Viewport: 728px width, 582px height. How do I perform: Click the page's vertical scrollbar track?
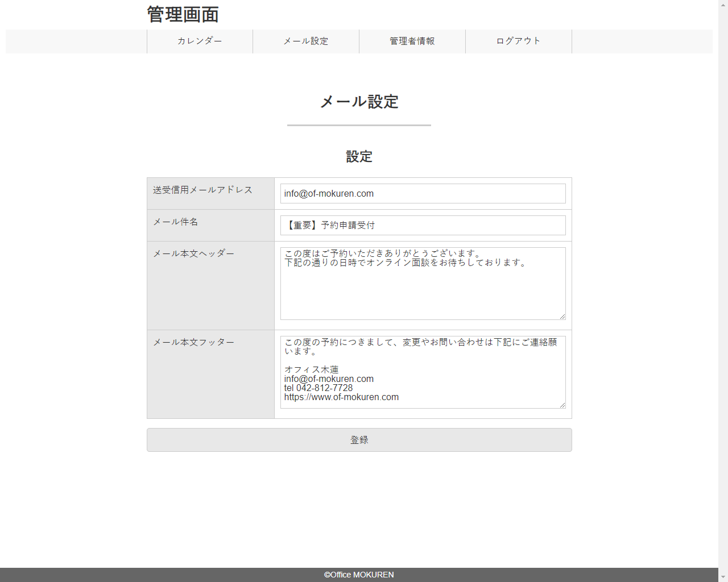723,284
